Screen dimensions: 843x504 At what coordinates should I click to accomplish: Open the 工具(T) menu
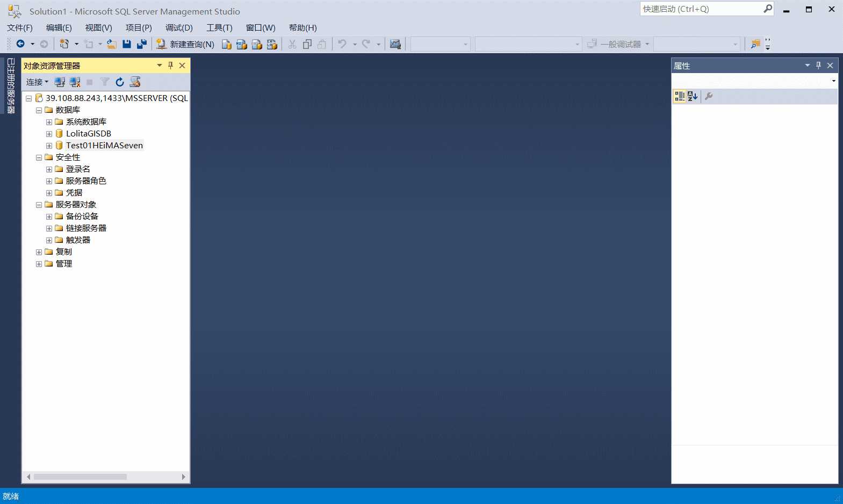click(x=219, y=28)
